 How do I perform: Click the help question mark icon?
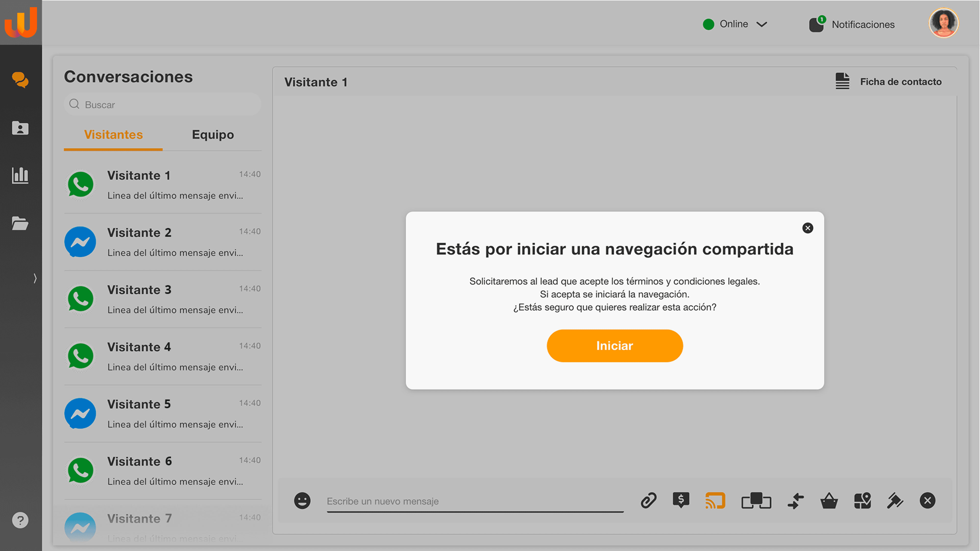(20, 520)
